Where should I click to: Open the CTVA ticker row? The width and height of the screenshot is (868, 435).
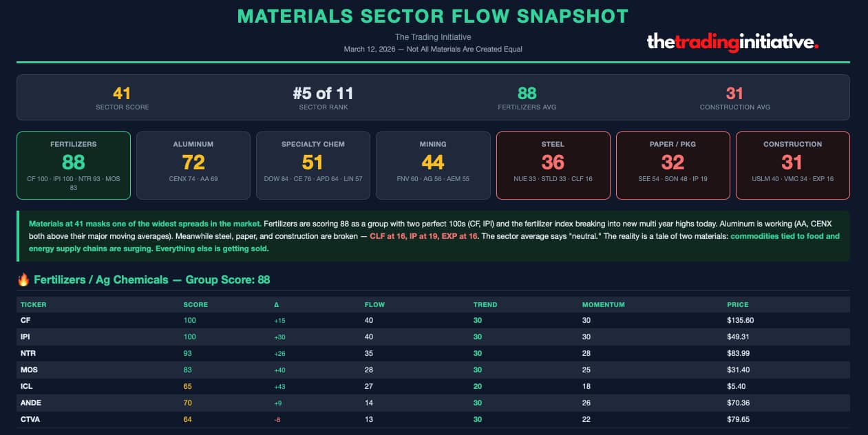(30, 419)
